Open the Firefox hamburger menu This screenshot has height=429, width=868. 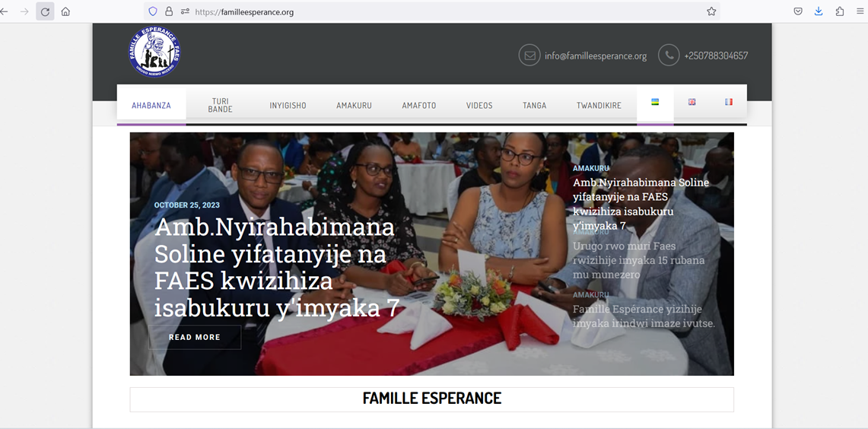tap(860, 11)
